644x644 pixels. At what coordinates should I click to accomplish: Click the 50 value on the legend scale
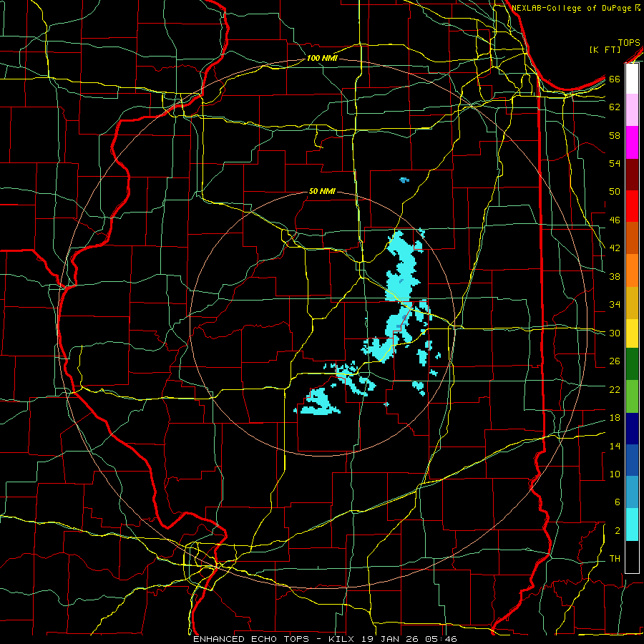(615, 191)
